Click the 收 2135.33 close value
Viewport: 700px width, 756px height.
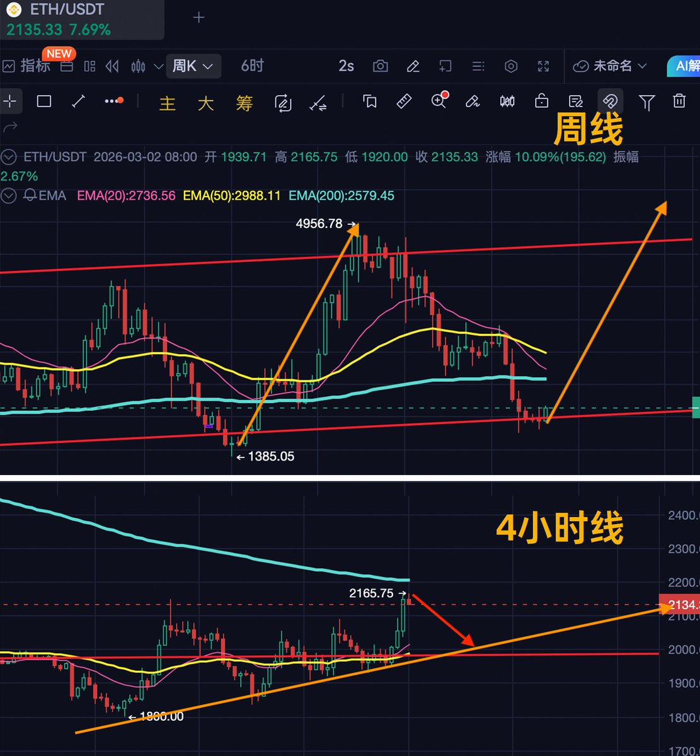pyautogui.click(x=447, y=156)
